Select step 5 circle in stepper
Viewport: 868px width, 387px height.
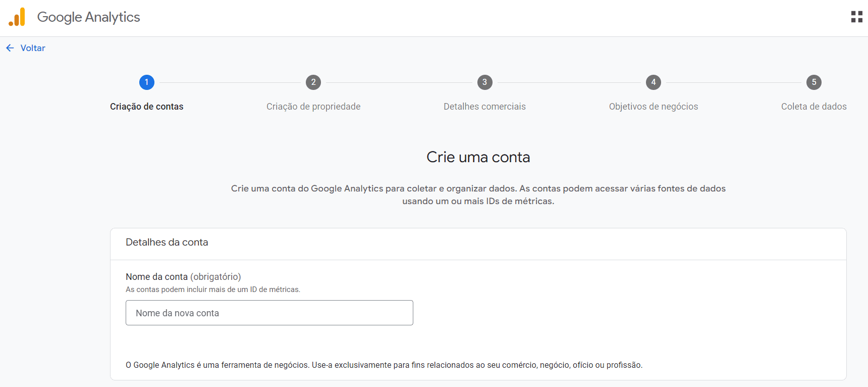pyautogui.click(x=814, y=82)
